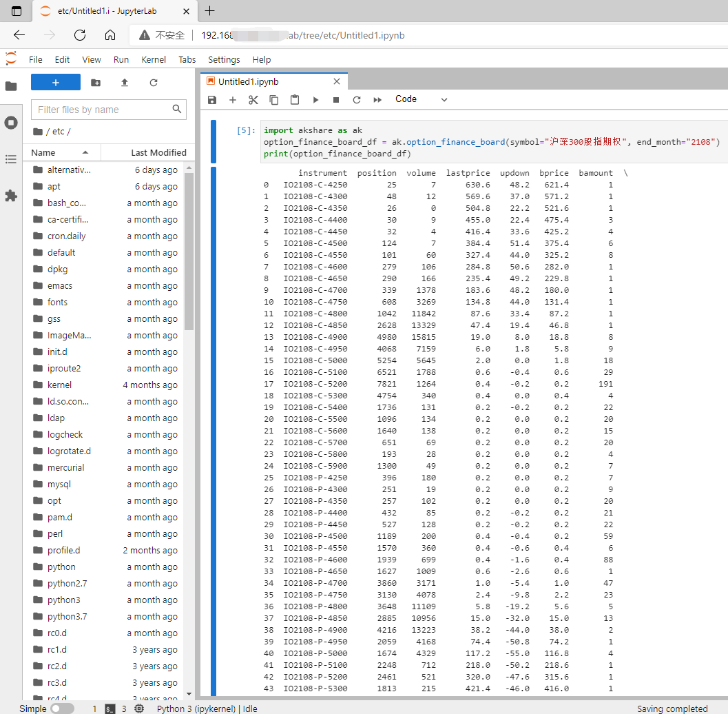Open a new browser tab
The width and height of the screenshot is (728, 714).
click(209, 11)
